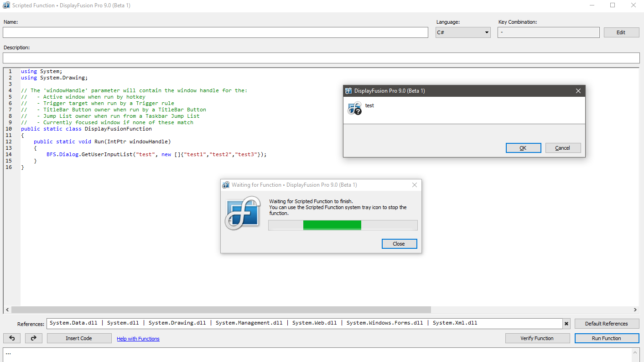644x362 pixels.
Task: Close the test dialog using its X
Action: coord(578,91)
